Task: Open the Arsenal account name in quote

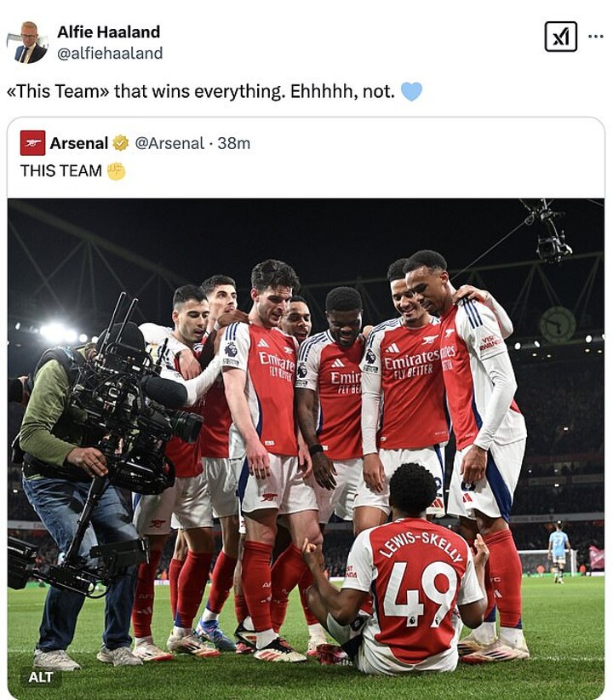Action: click(78, 143)
